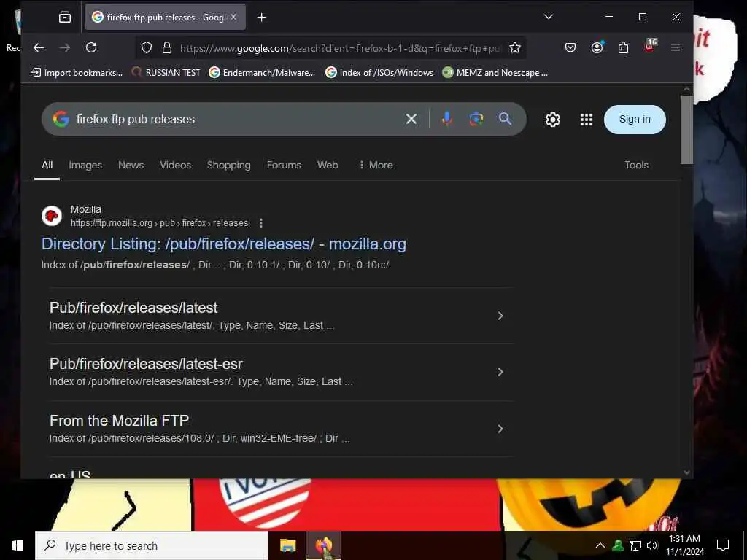Start Google voice search microphone

(x=447, y=119)
